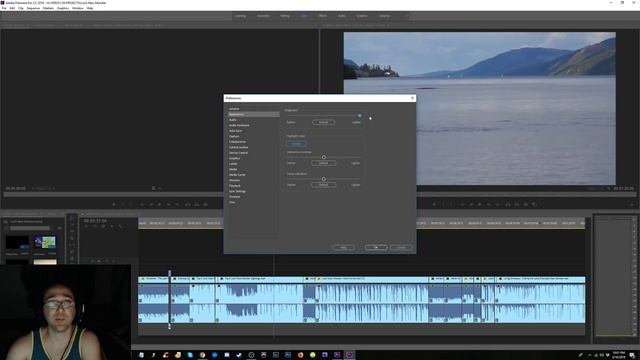This screenshot has height=360, width=640.
Task: Open the Sequence menu
Action: coord(33,8)
